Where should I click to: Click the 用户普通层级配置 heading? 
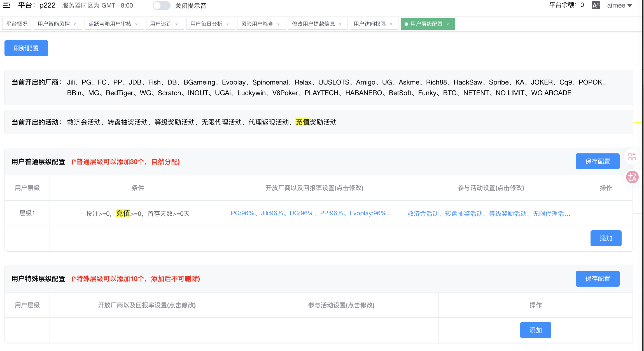tap(38, 162)
